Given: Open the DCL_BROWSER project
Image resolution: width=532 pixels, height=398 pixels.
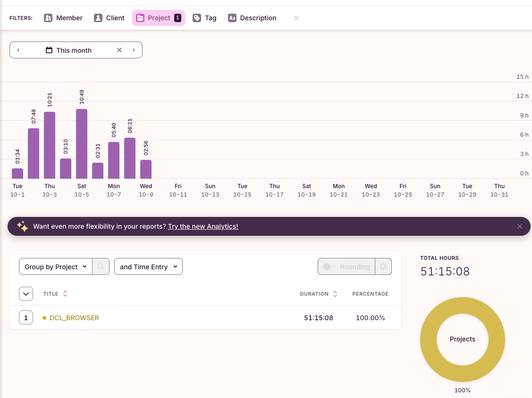Looking at the screenshot, I should (x=74, y=318).
